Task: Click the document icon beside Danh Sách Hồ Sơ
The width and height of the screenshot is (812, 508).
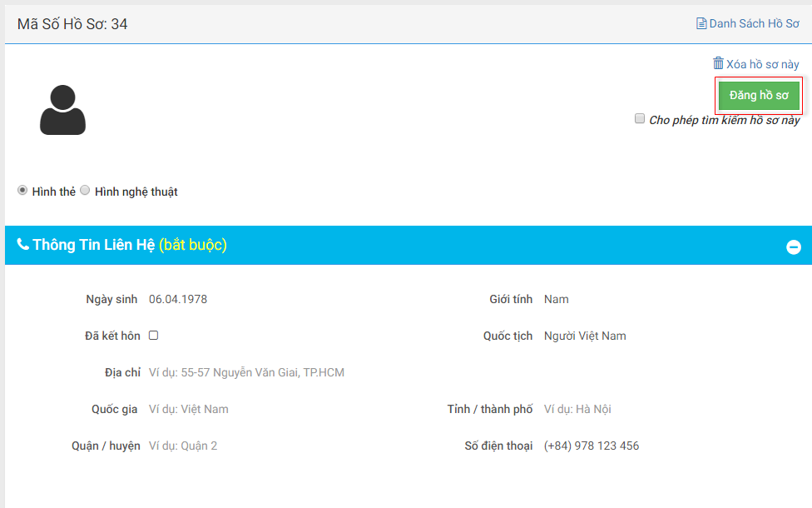Action: (x=701, y=23)
